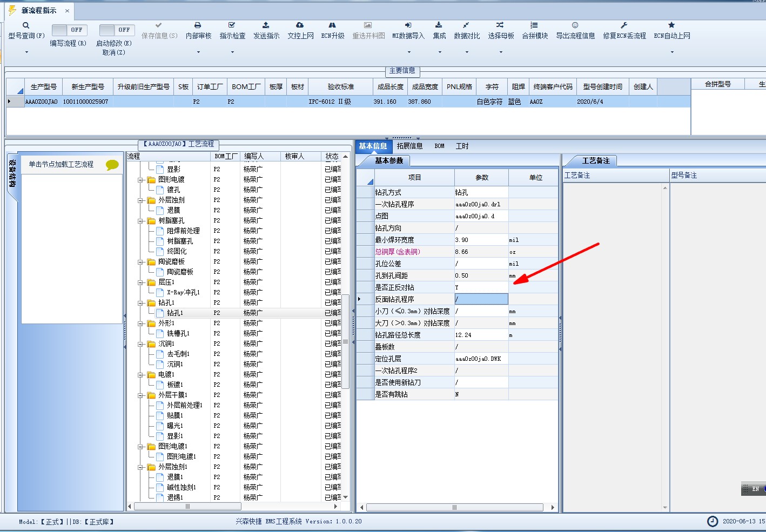Viewport: 766px width, 532px height.
Task: Click the 导出流程信息 smiley icon
Action: point(575,25)
